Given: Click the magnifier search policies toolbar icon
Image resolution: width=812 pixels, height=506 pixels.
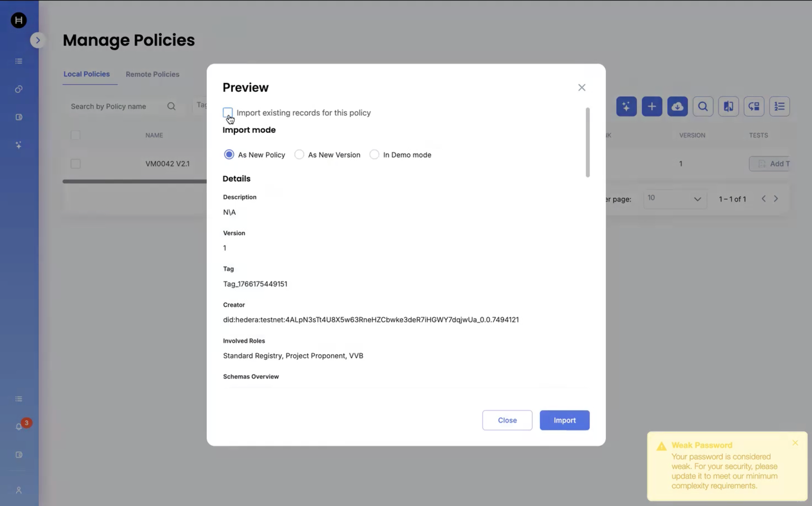Looking at the screenshot, I should (x=703, y=106).
